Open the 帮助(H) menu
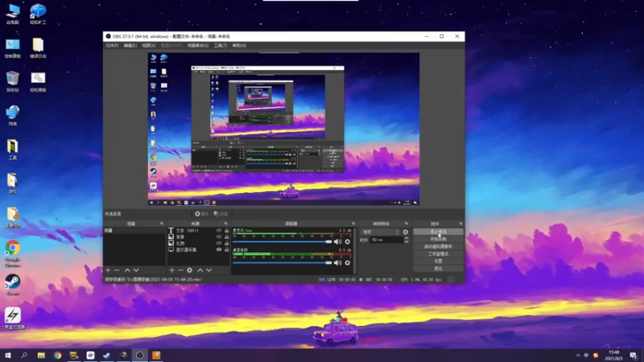644x362 pixels. pyautogui.click(x=239, y=46)
